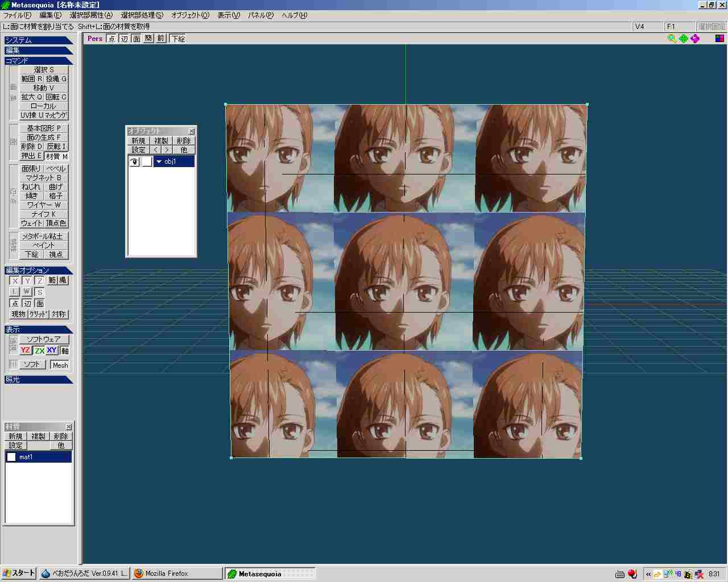Toggle the Mesh display button
This screenshot has width=728, height=582.
60,365
